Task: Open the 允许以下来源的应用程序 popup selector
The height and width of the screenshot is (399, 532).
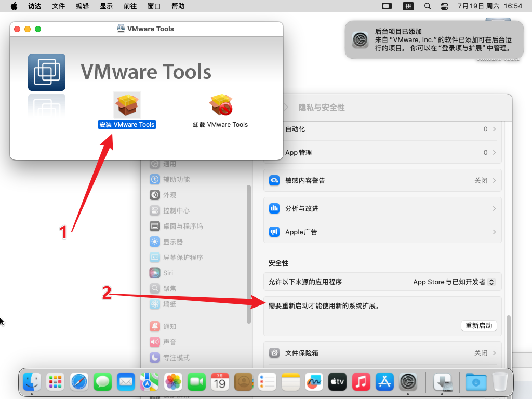Action: (x=454, y=282)
